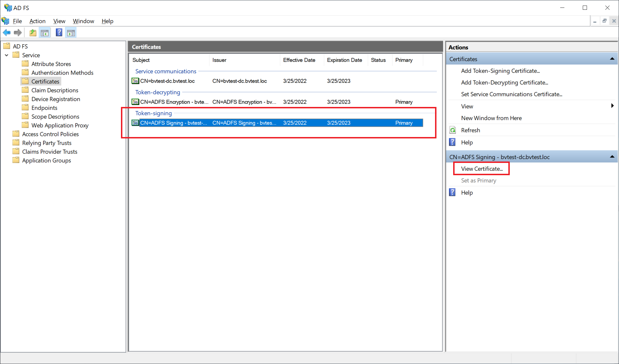Toggle the Show/Hide Console Tree icon
Screen dimensions: 619x364
coord(45,33)
